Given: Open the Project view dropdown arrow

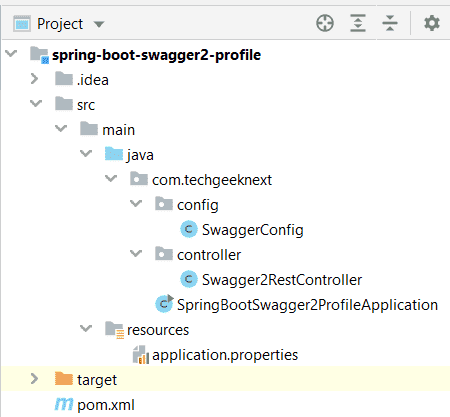Looking at the screenshot, I should (99, 24).
